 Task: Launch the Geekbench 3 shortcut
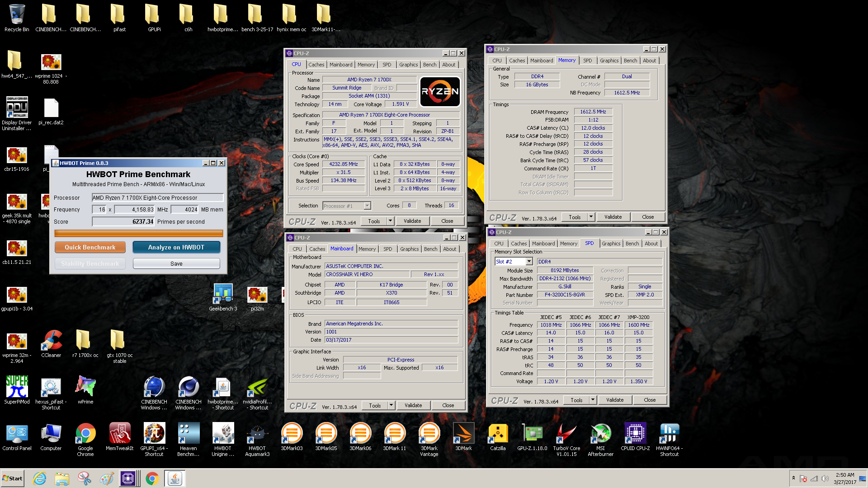click(x=223, y=297)
